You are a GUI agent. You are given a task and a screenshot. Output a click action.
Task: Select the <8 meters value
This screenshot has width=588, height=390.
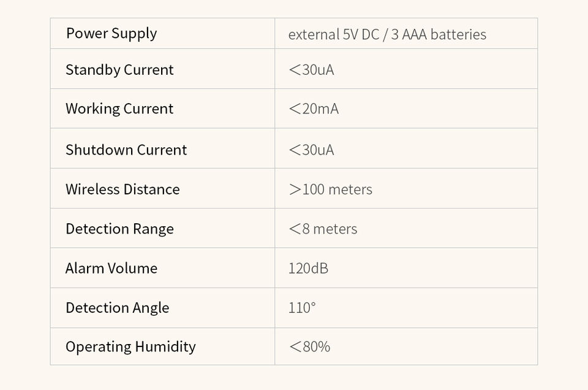323,229
